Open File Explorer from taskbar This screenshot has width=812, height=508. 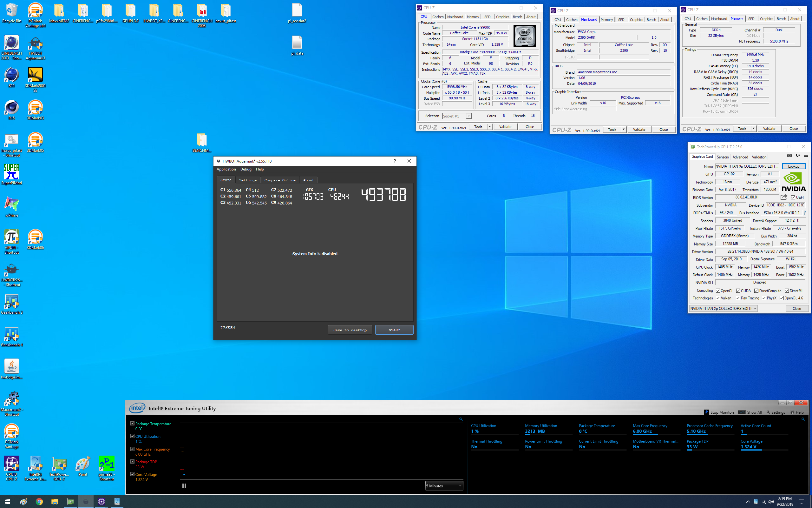point(55,502)
